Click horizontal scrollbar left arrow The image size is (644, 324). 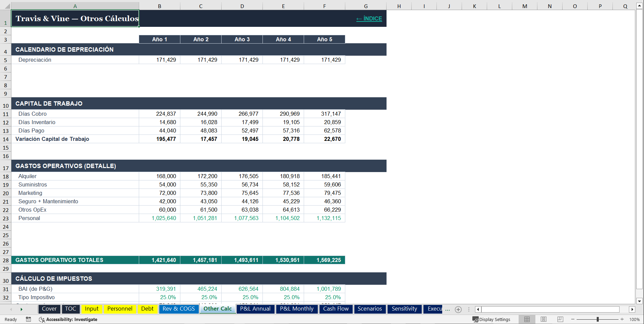(x=478, y=309)
